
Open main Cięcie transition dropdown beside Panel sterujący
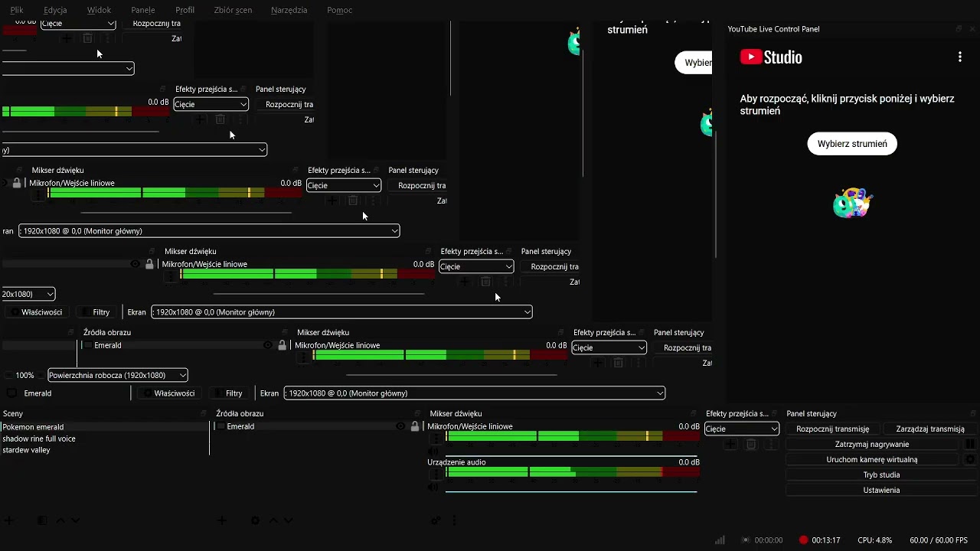[x=741, y=429]
